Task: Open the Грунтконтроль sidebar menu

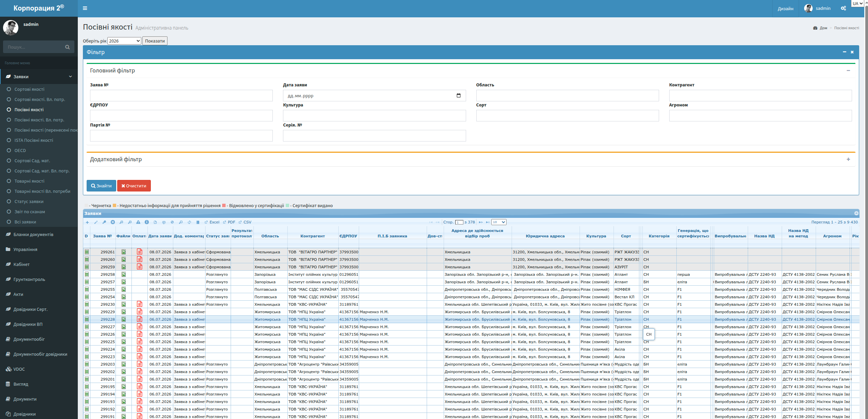Action: tap(29, 279)
